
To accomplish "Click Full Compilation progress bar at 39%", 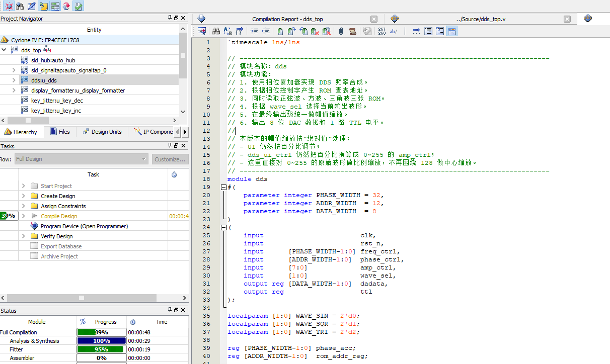I will click(x=101, y=332).
